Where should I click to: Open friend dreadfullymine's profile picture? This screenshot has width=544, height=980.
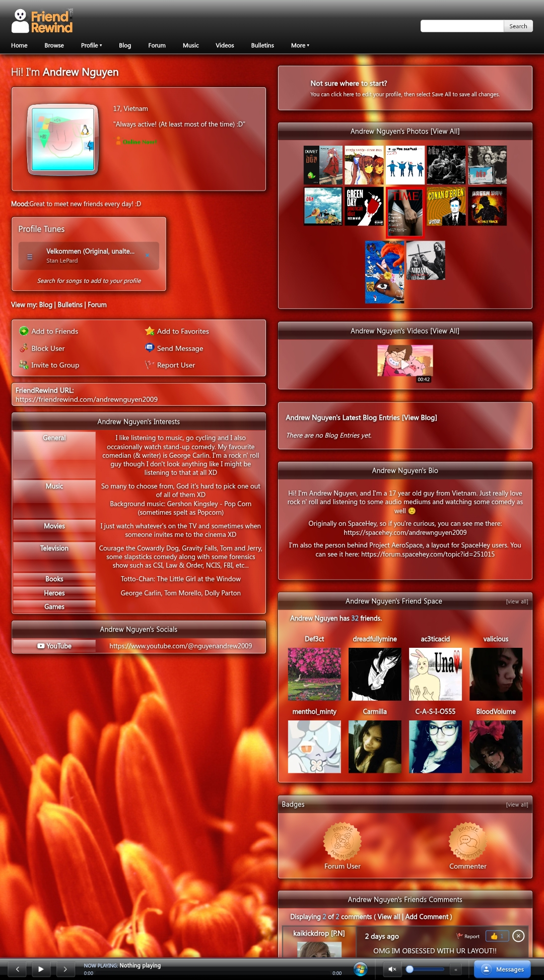375,675
